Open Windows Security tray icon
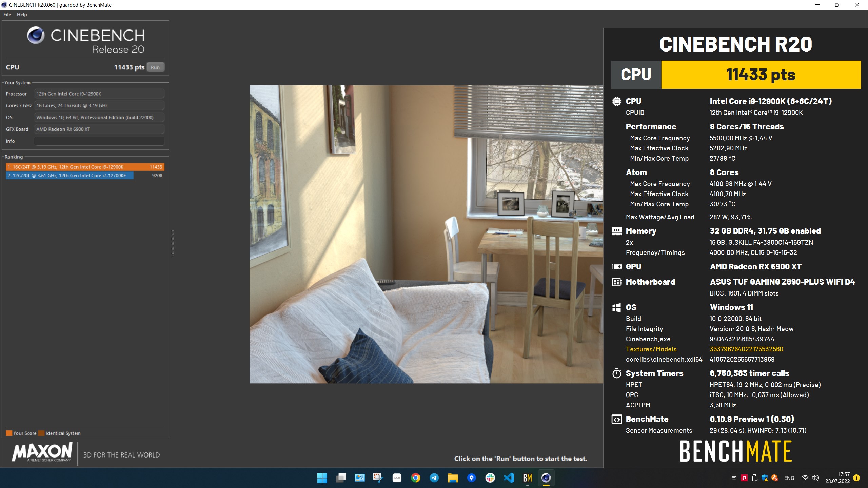 pos(765,478)
